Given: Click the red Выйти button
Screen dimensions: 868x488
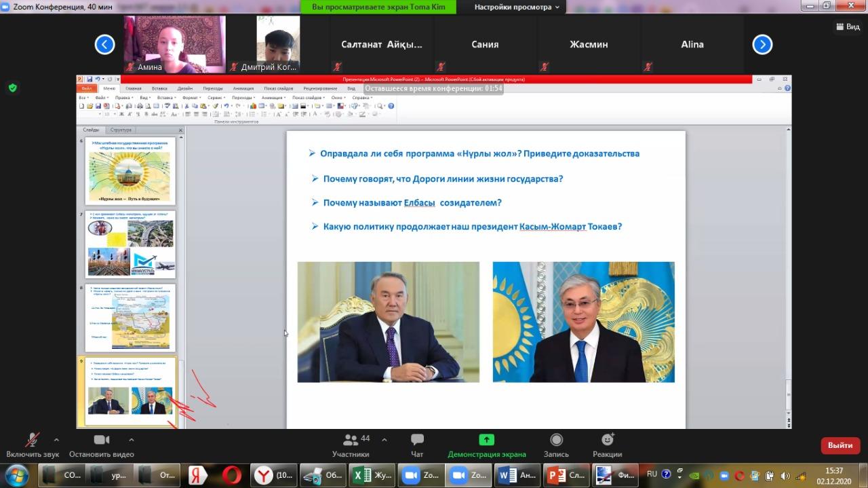Looking at the screenshot, I should click(x=840, y=445).
